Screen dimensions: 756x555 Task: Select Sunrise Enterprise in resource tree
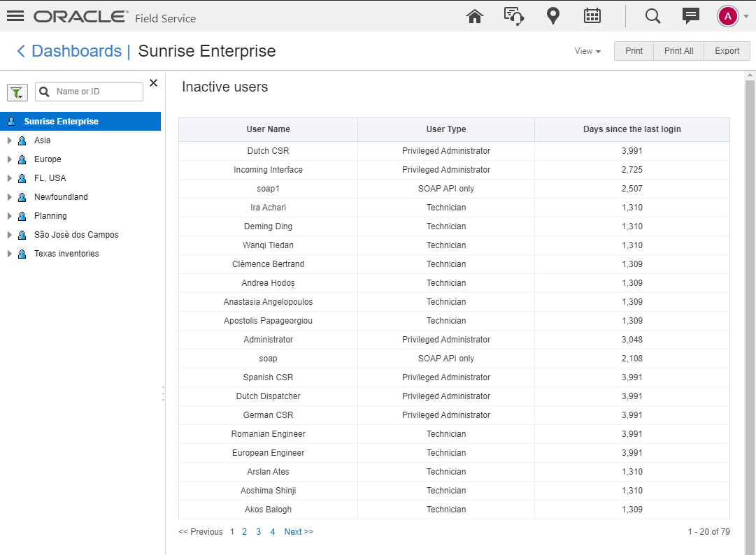pyautogui.click(x=61, y=122)
